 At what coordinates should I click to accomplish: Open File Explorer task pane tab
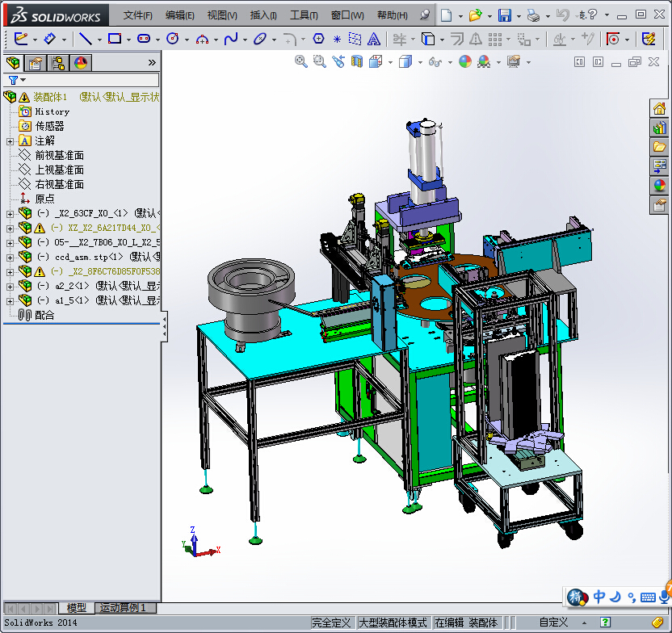tap(659, 147)
